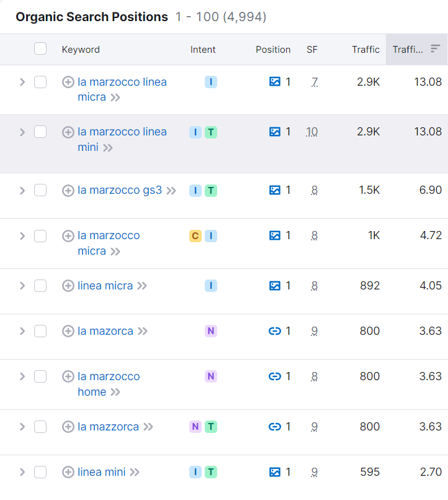448x500 pixels.
Task: Open the la marzocco linea micra keyword link
Action: pos(122,89)
